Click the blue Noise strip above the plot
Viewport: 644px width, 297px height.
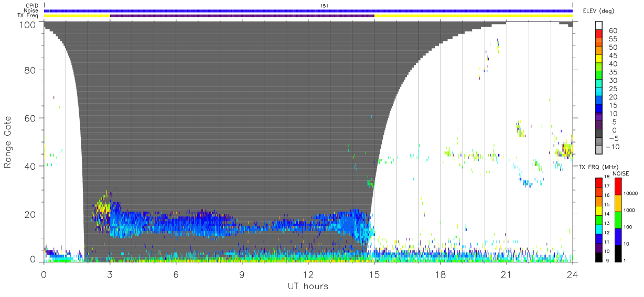[308, 10]
